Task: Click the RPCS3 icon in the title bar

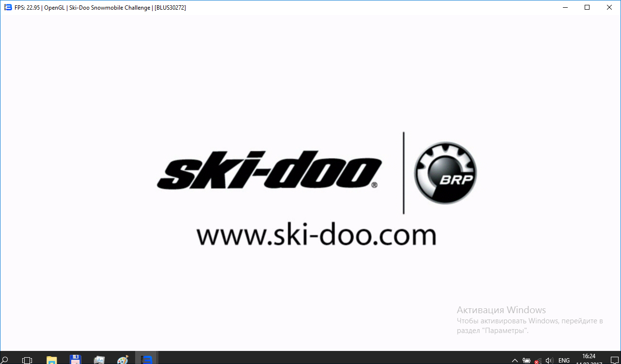Action: click(x=8, y=8)
